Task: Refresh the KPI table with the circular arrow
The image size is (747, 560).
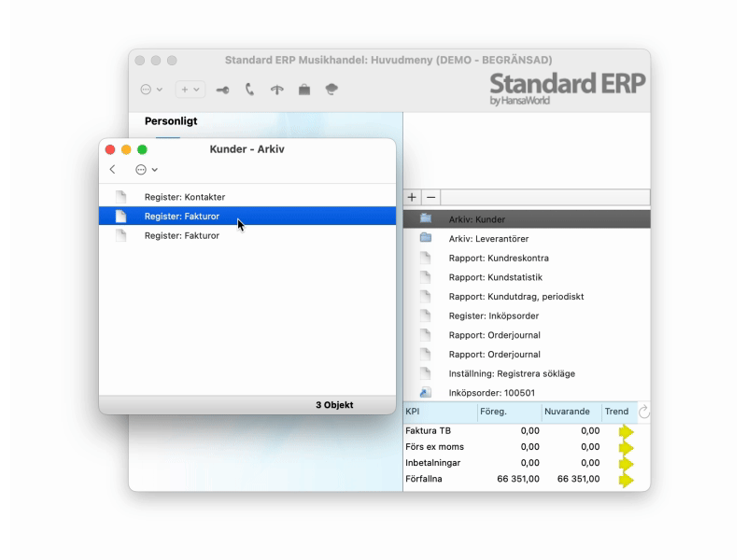Action: (x=644, y=412)
